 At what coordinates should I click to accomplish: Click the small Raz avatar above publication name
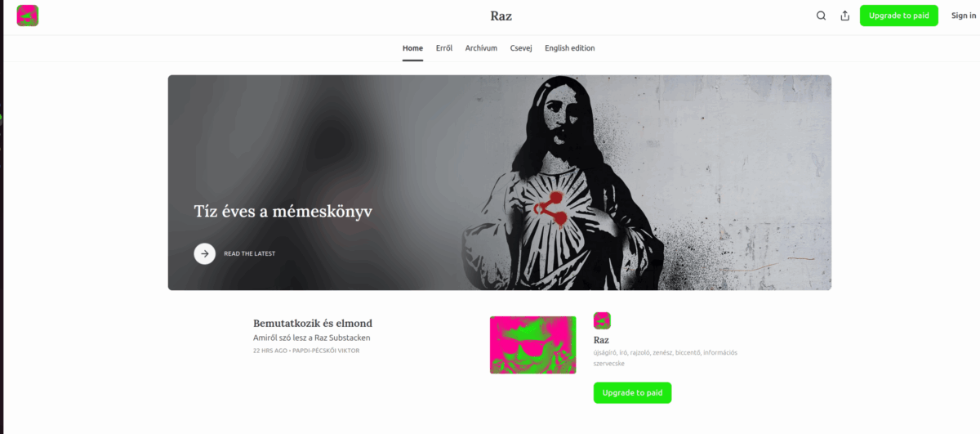[x=602, y=320]
